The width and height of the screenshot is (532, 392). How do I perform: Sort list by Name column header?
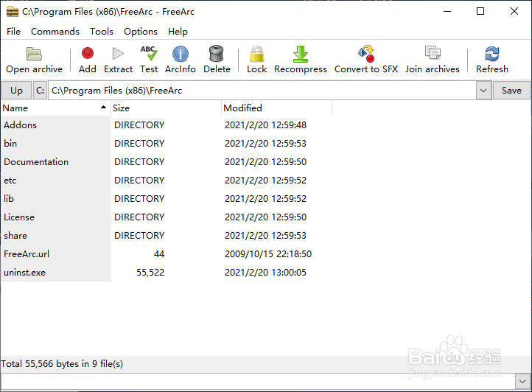(x=56, y=108)
